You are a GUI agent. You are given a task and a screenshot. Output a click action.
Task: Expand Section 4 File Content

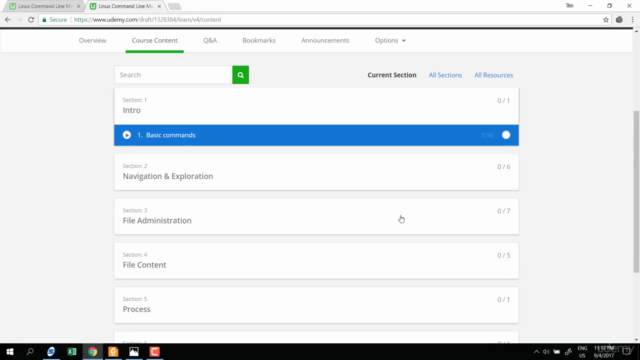(x=316, y=261)
